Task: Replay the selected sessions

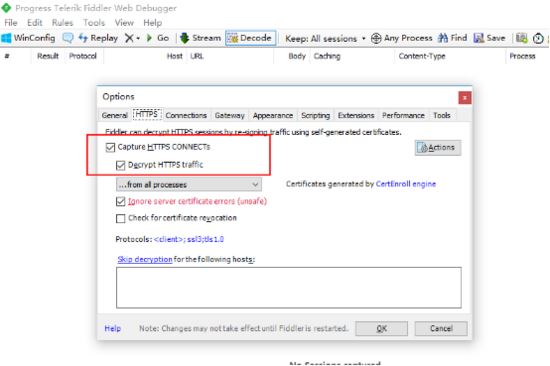Action: point(98,38)
